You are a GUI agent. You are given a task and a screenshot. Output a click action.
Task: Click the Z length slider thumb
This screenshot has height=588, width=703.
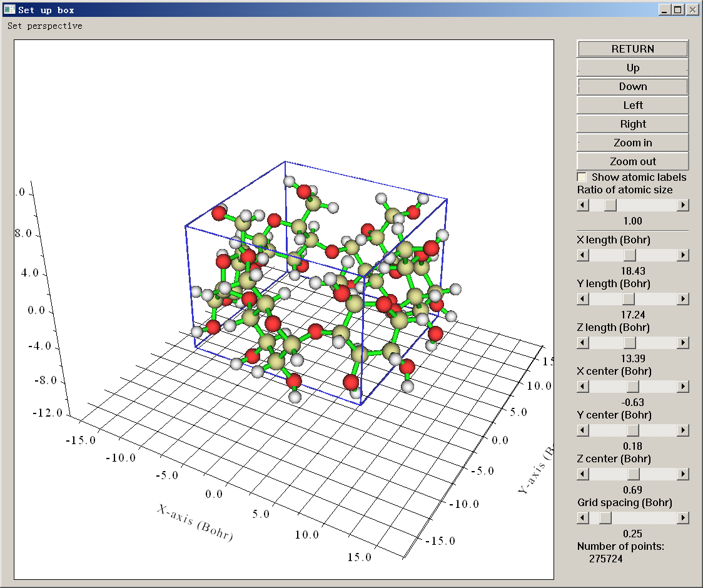click(630, 343)
